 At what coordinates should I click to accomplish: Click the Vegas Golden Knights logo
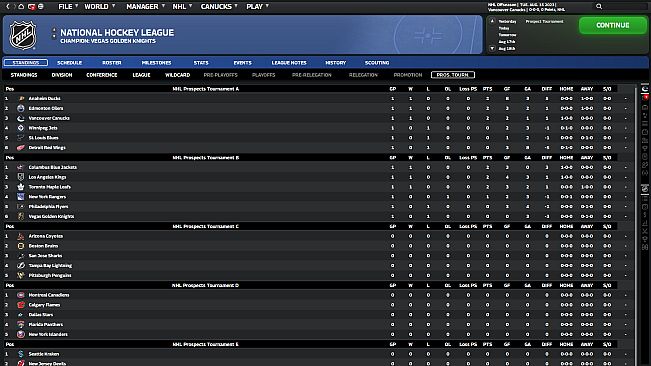[21, 216]
